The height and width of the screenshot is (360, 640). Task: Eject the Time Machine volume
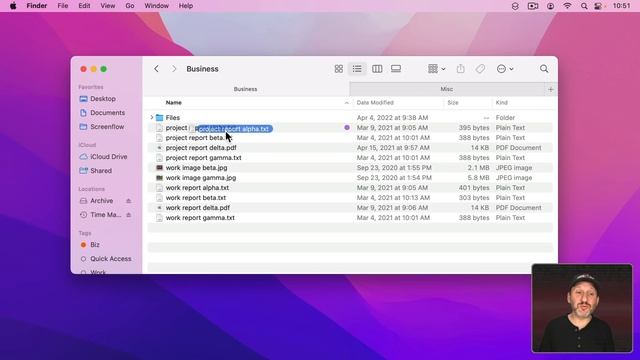click(x=129, y=215)
